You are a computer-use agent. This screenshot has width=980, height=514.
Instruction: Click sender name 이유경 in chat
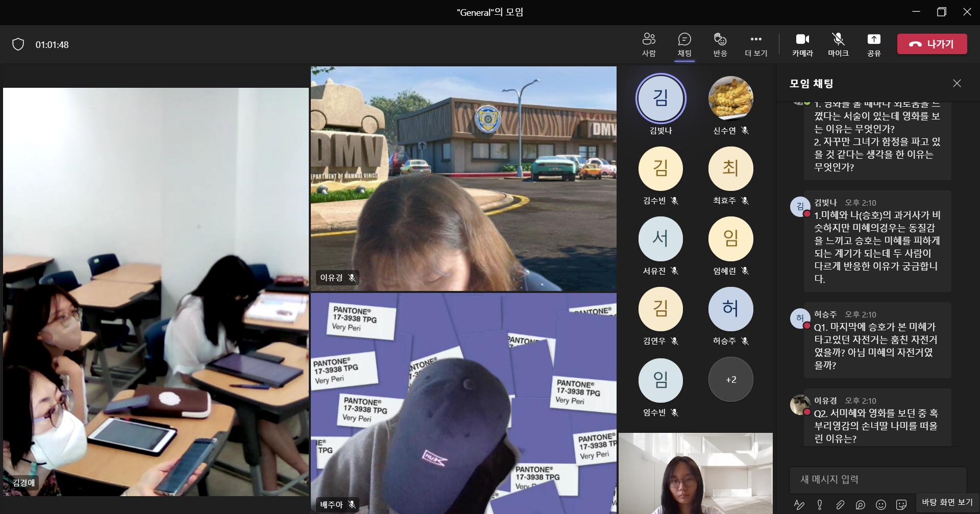(825, 401)
